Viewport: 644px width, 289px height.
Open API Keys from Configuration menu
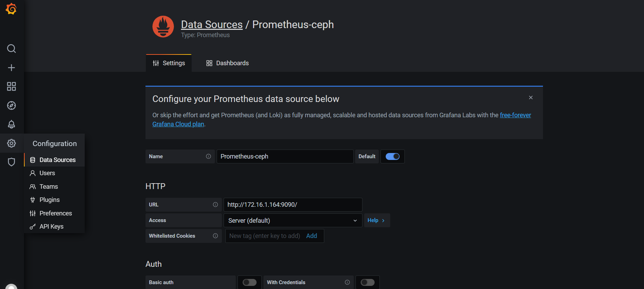pos(51,227)
